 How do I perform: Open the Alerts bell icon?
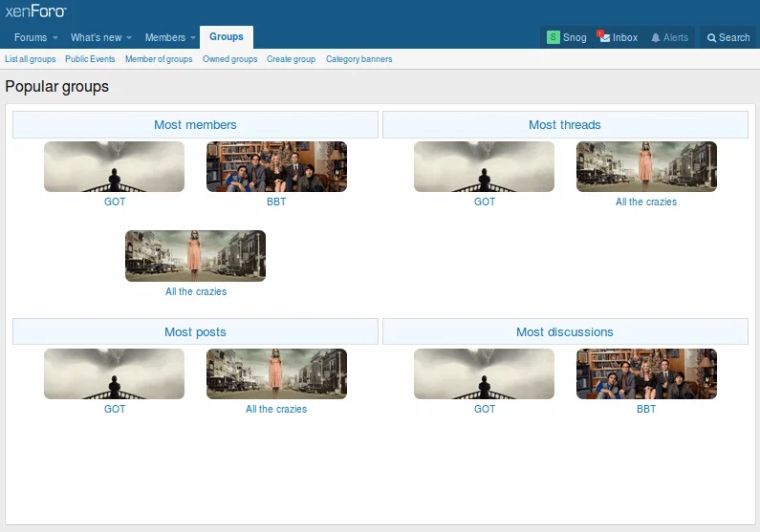pos(656,37)
